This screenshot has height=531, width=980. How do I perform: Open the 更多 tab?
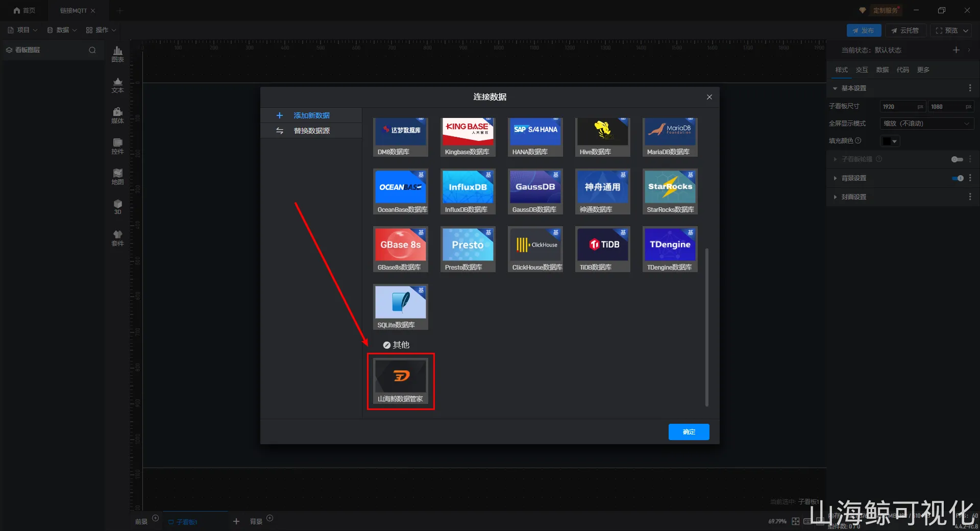pos(923,70)
